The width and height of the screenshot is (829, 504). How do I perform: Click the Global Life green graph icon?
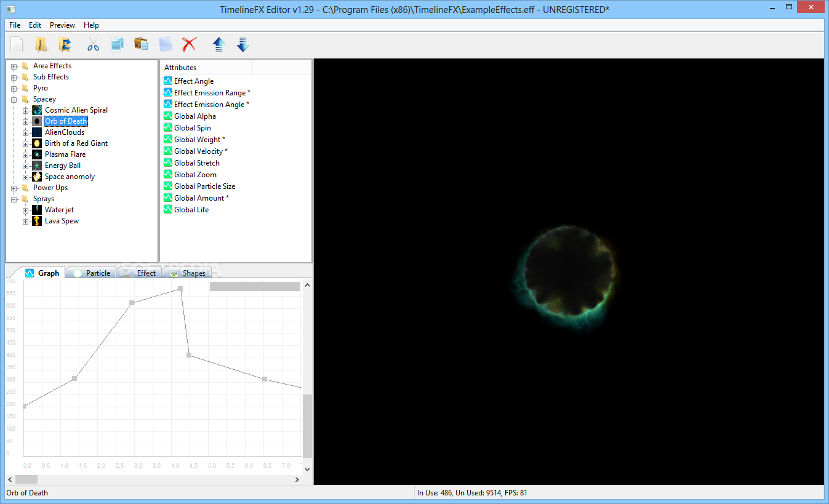[168, 209]
